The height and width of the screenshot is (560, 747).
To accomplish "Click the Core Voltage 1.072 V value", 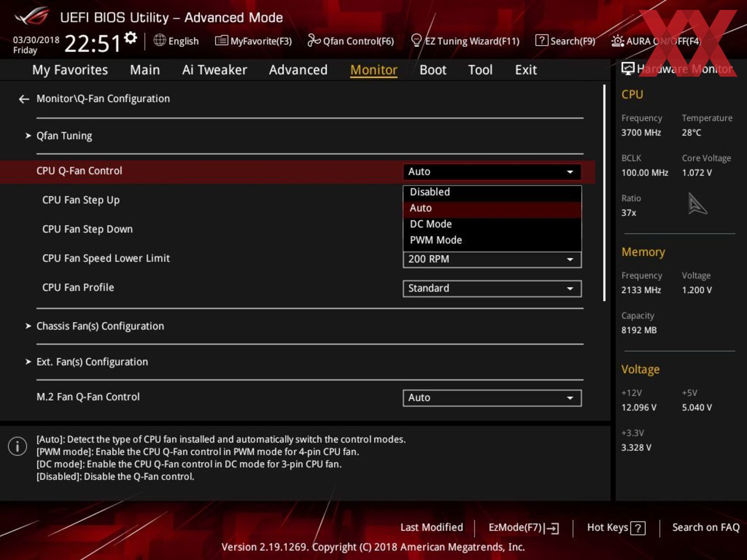I will coord(696,172).
